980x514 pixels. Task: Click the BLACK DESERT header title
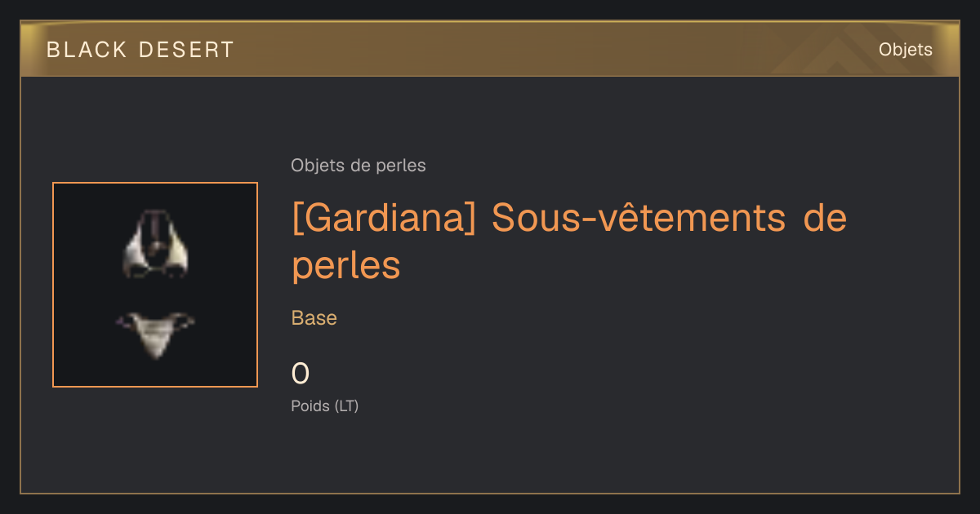click(140, 50)
